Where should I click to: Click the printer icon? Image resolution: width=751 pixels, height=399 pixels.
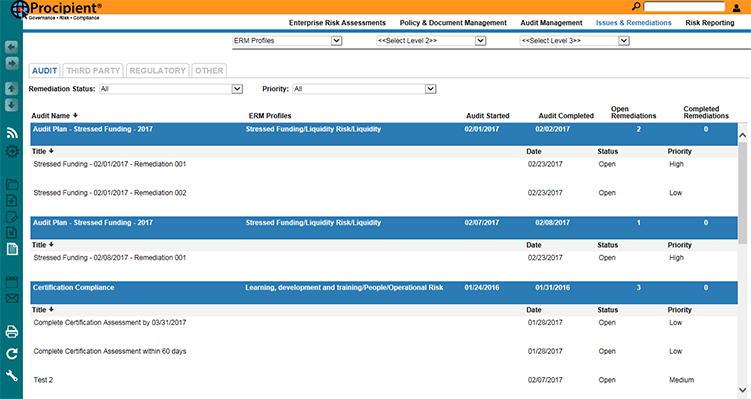tap(11, 331)
